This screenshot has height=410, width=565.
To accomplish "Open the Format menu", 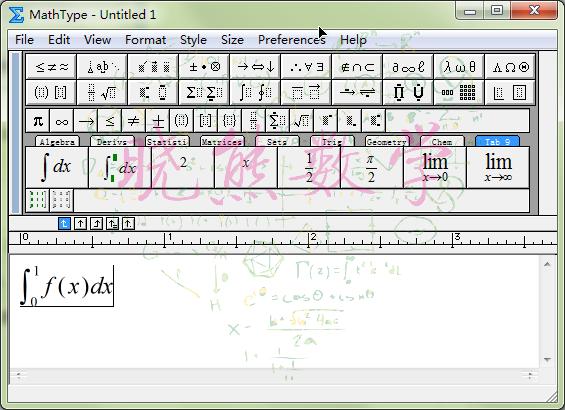I will pos(146,40).
